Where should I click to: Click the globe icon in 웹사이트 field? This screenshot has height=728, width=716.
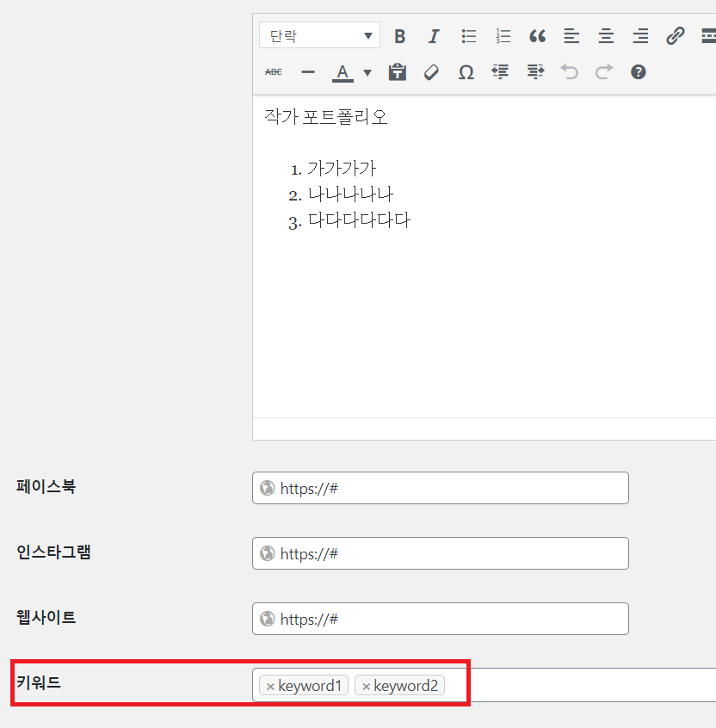click(x=268, y=619)
